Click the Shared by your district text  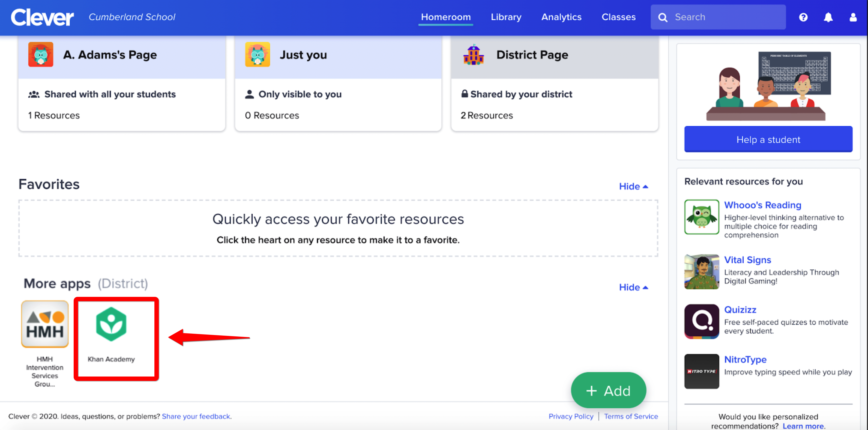point(521,94)
